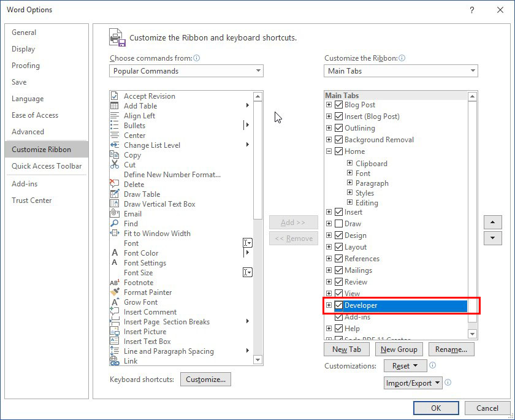
Task: Open the Import/Export dropdown
Action: pos(413,383)
